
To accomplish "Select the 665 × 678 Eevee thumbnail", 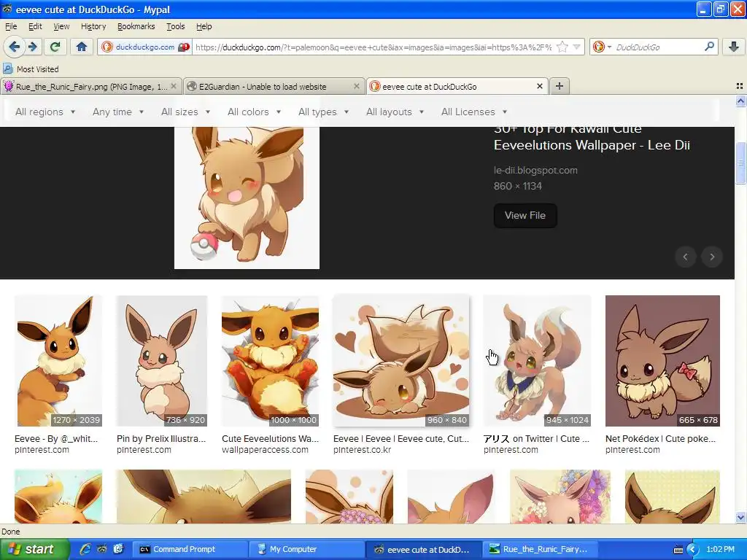I will coord(662,360).
